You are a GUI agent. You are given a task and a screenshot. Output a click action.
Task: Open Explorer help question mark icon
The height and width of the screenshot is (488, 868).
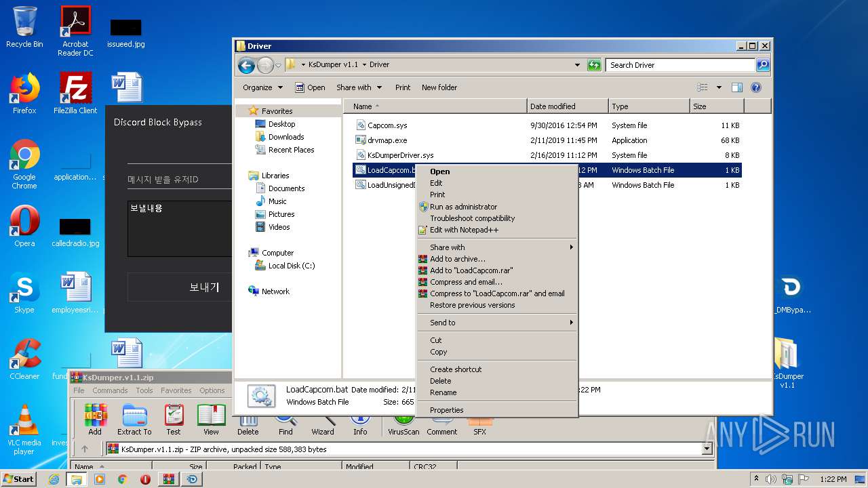point(756,87)
